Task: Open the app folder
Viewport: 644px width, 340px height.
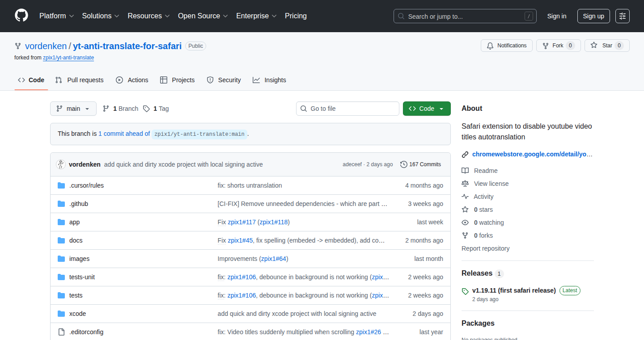Action: point(74,222)
